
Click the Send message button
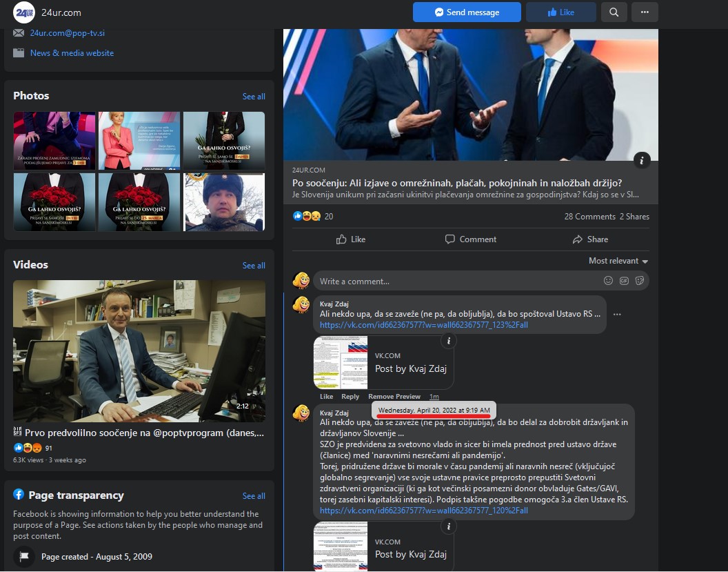[x=466, y=12]
